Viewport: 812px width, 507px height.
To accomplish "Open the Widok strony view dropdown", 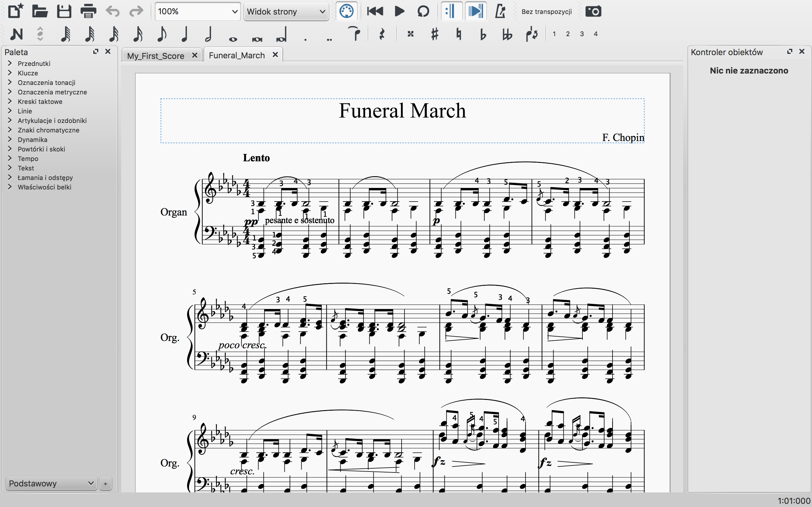I will point(286,11).
